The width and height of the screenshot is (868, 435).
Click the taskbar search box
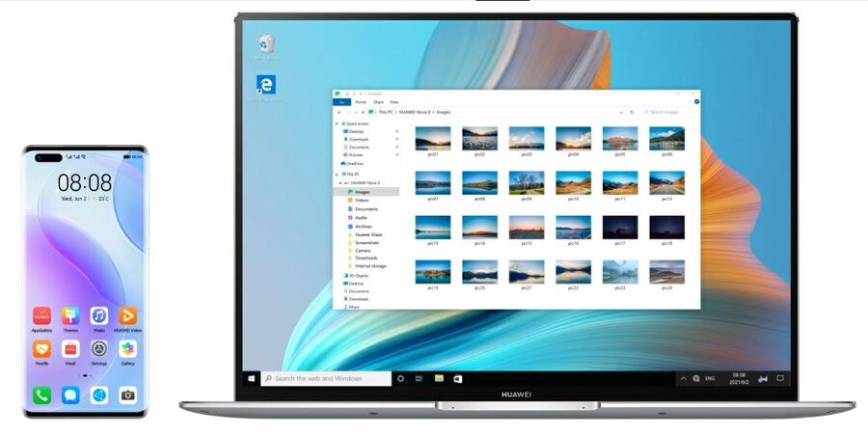(x=326, y=379)
